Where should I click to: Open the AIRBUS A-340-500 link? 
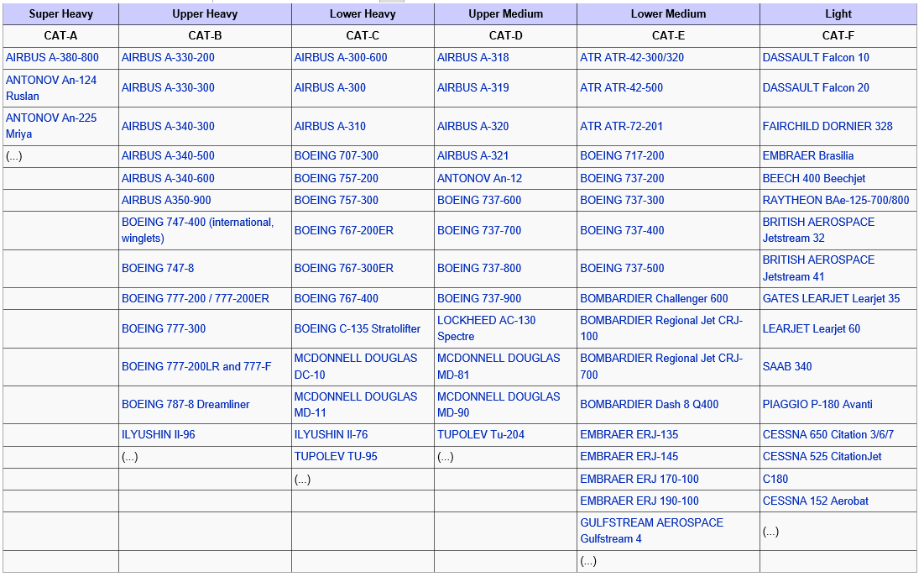tap(168, 155)
